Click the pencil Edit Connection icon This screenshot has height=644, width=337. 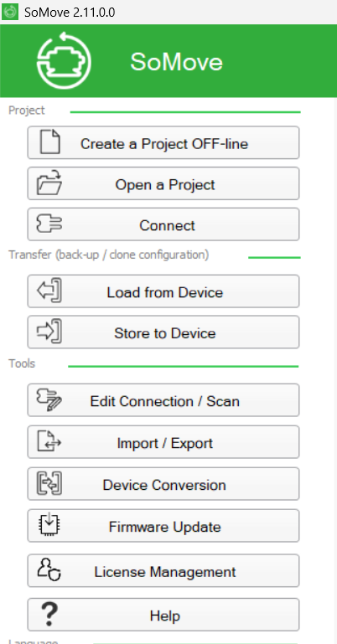pos(49,400)
